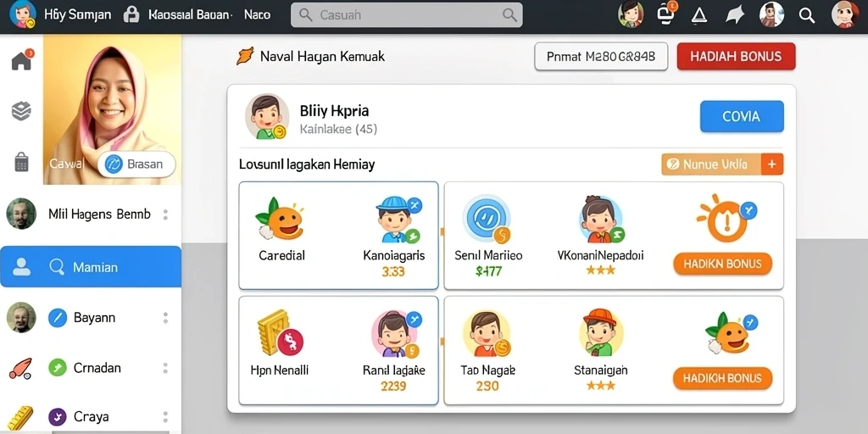Click the purple icon beside Craya

coord(58,417)
